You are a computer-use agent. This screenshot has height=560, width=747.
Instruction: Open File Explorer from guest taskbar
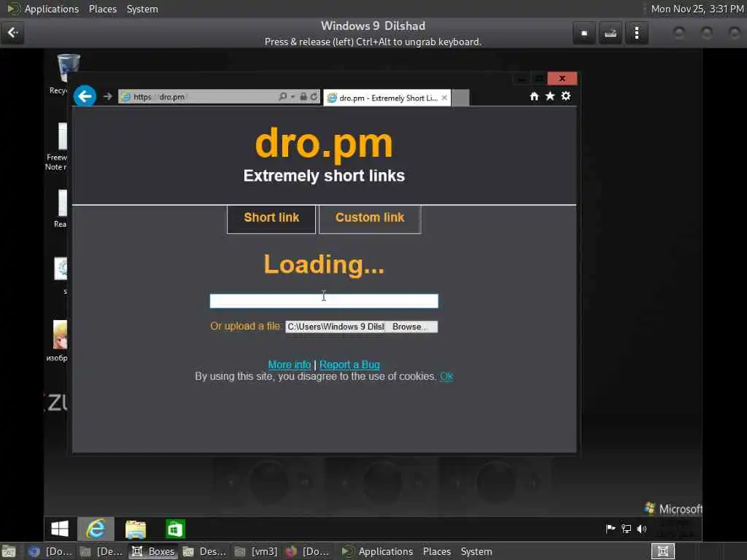pos(136,529)
